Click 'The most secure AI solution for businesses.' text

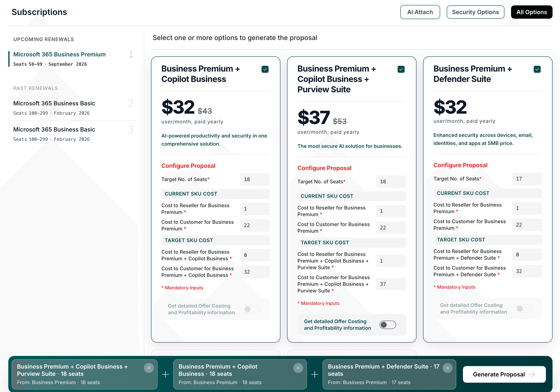350,146
